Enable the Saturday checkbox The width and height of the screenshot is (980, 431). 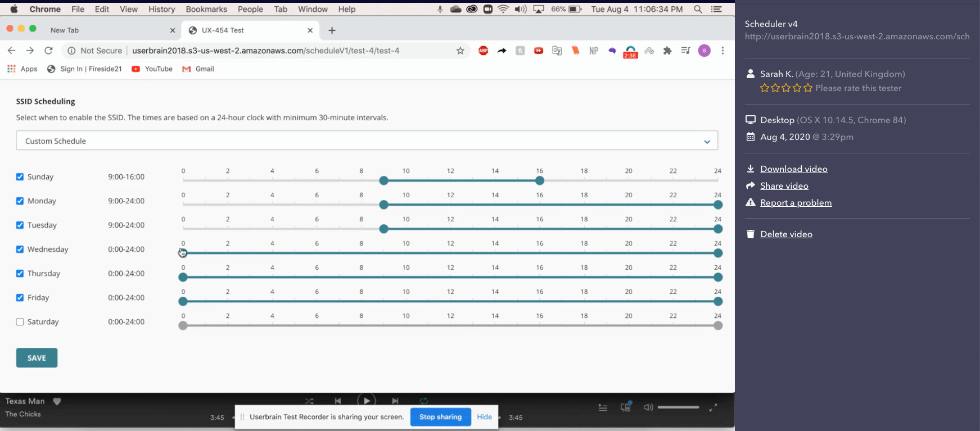pyautogui.click(x=20, y=322)
